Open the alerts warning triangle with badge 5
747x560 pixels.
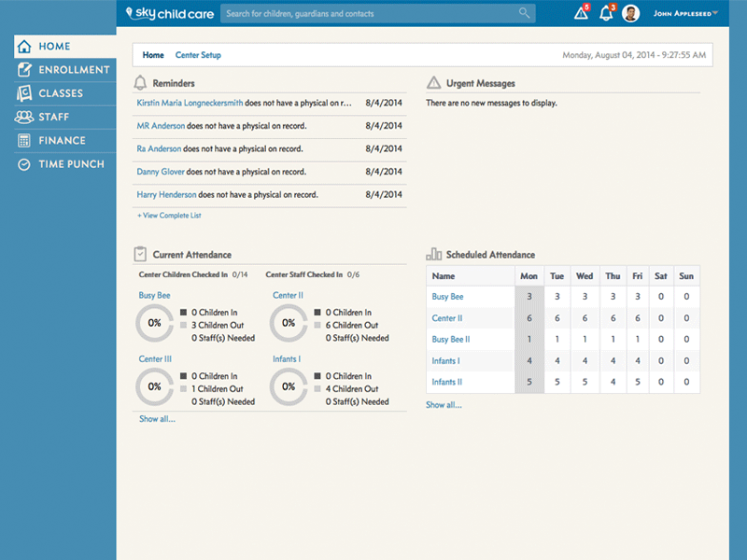[x=581, y=12]
